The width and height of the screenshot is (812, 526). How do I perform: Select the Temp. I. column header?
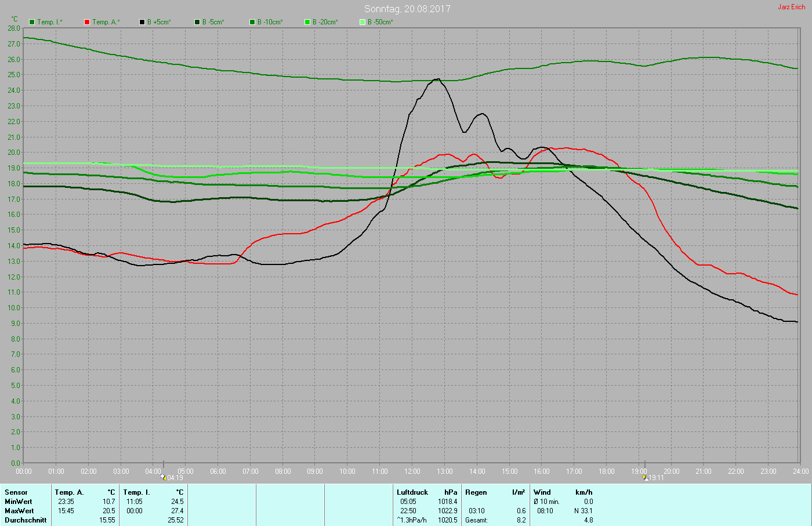[136, 492]
